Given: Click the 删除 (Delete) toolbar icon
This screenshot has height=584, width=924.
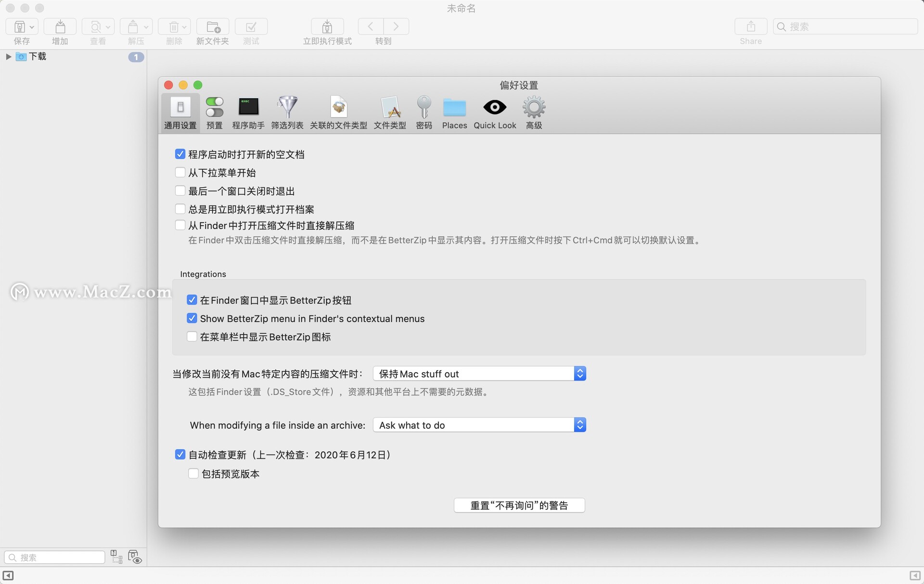Looking at the screenshot, I should click(174, 27).
